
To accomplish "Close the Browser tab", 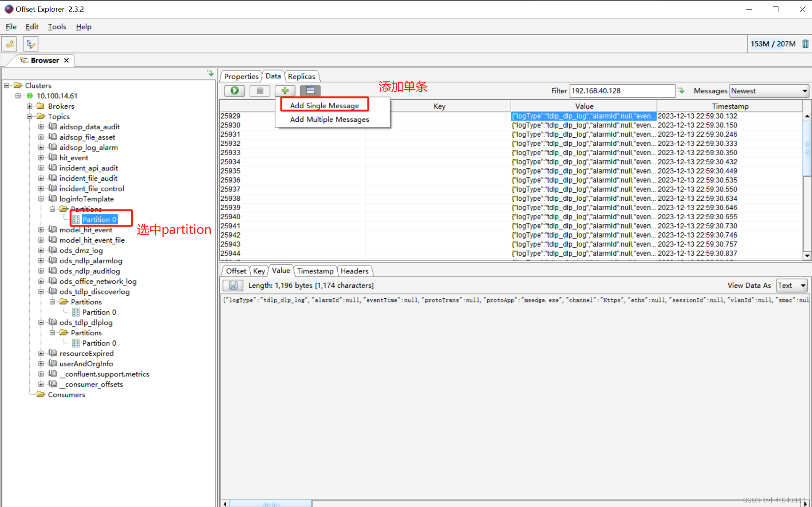I will tap(66, 60).
